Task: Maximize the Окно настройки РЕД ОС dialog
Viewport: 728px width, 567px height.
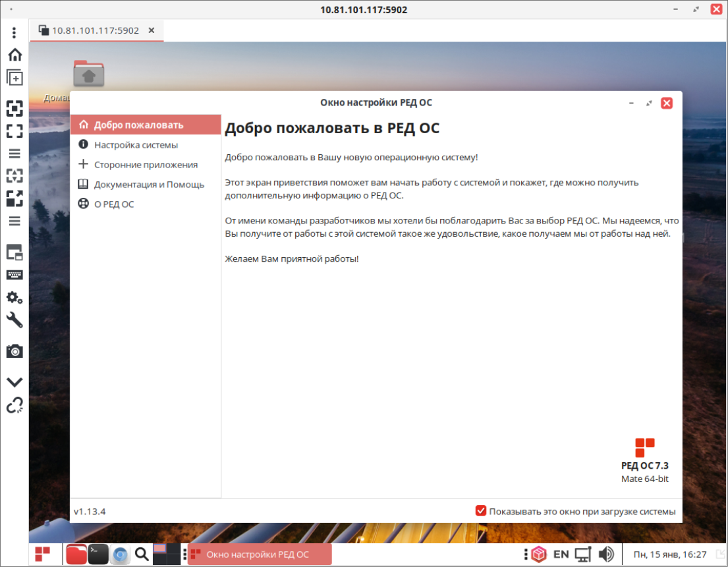Action: pos(649,103)
